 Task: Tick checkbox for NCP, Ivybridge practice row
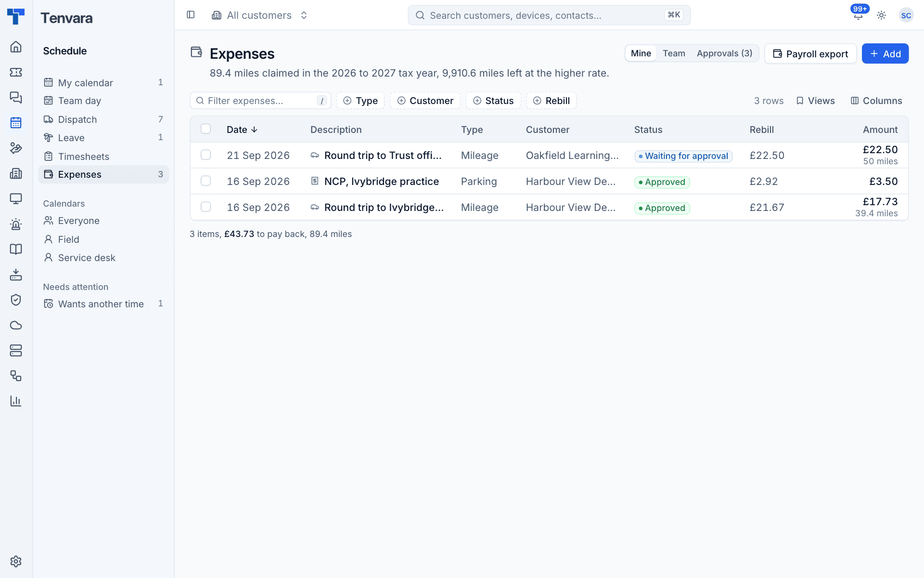pyautogui.click(x=205, y=181)
